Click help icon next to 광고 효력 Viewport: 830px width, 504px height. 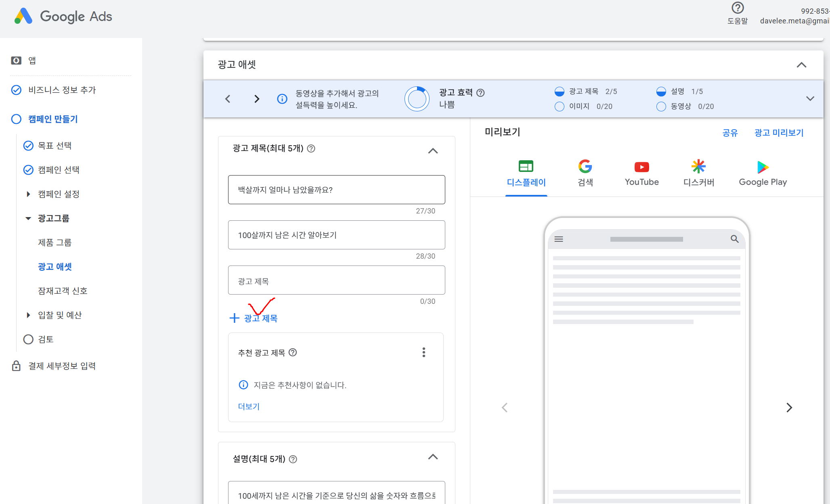pos(480,93)
